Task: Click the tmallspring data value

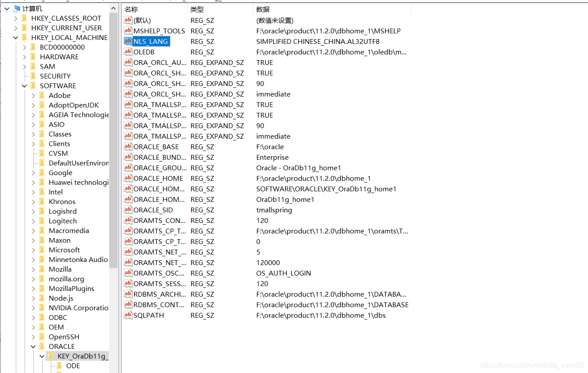Action: pyautogui.click(x=274, y=210)
